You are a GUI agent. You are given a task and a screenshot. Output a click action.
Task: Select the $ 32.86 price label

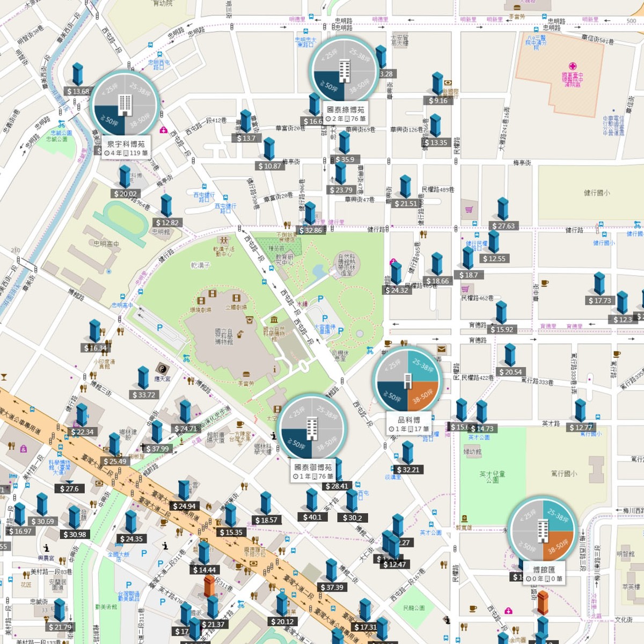[x=310, y=230]
